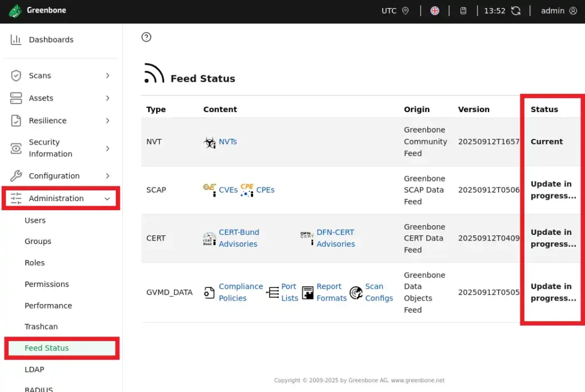Click the English language flag icon

click(435, 11)
